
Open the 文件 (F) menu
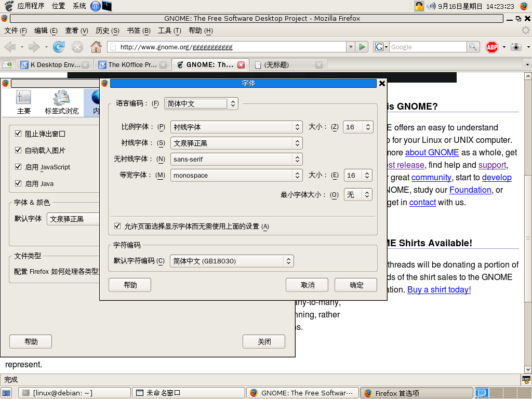point(15,31)
